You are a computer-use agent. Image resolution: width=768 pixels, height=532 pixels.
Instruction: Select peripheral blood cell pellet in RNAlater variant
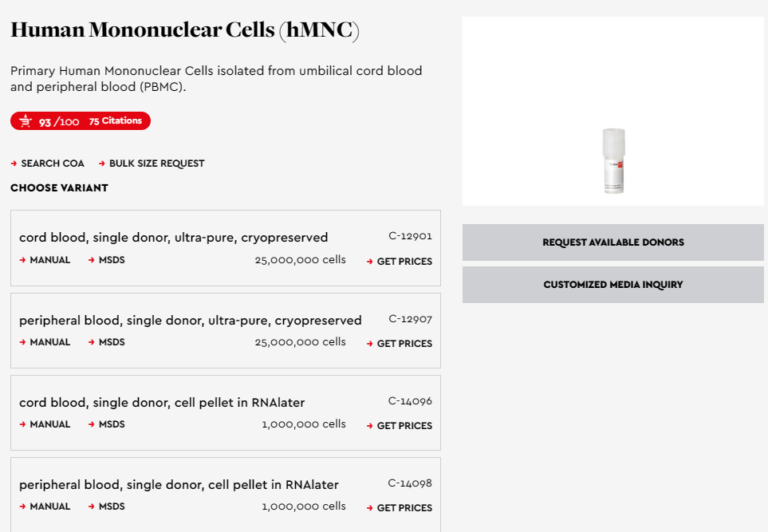[x=226, y=495]
